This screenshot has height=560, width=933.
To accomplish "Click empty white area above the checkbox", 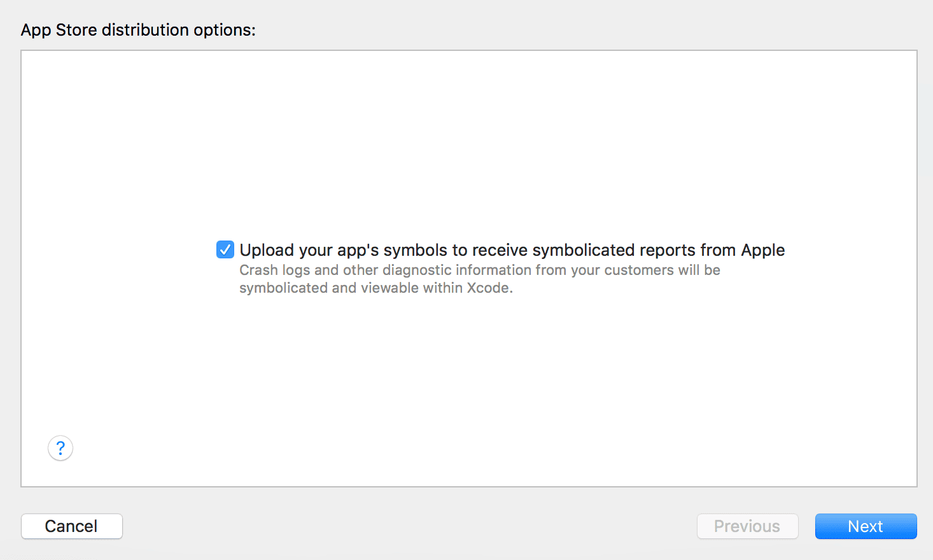I will 469,140.
